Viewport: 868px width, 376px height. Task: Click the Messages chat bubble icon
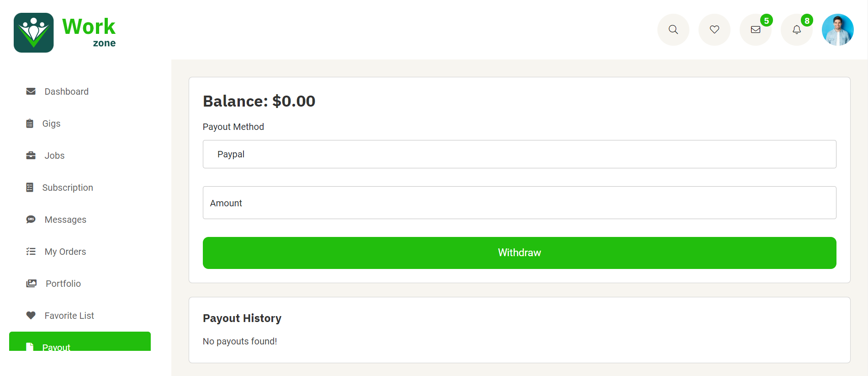(31, 220)
